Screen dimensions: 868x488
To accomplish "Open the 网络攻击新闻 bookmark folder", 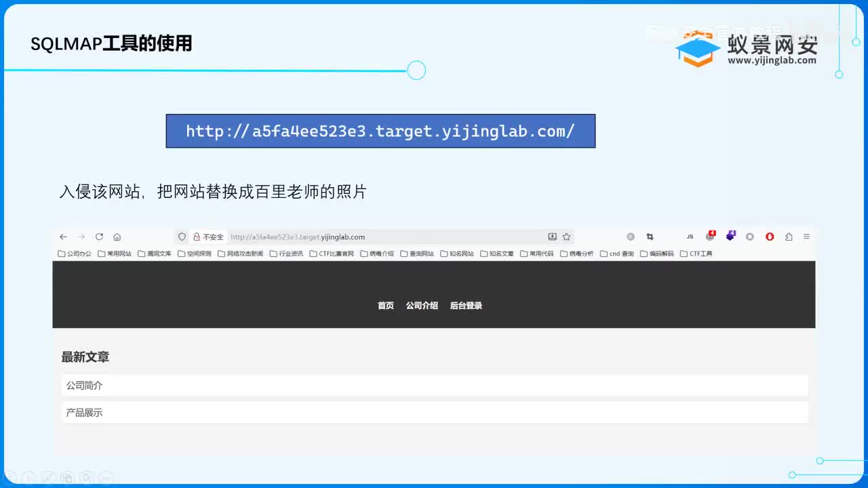I will pyautogui.click(x=241, y=253).
